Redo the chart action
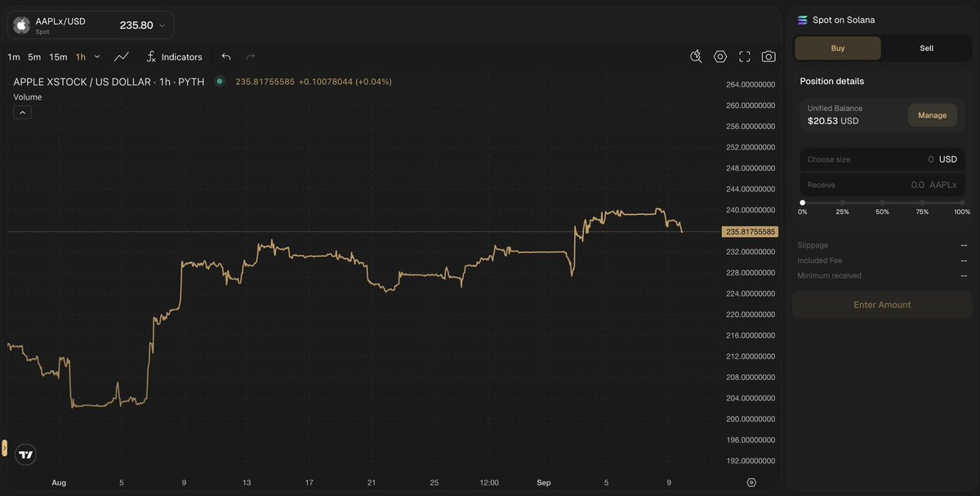The image size is (980, 496). click(x=251, y=57)
